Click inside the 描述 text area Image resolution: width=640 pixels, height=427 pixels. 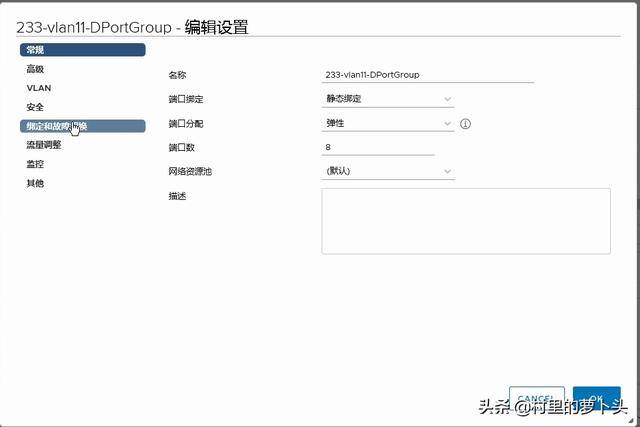click(465, 220)
